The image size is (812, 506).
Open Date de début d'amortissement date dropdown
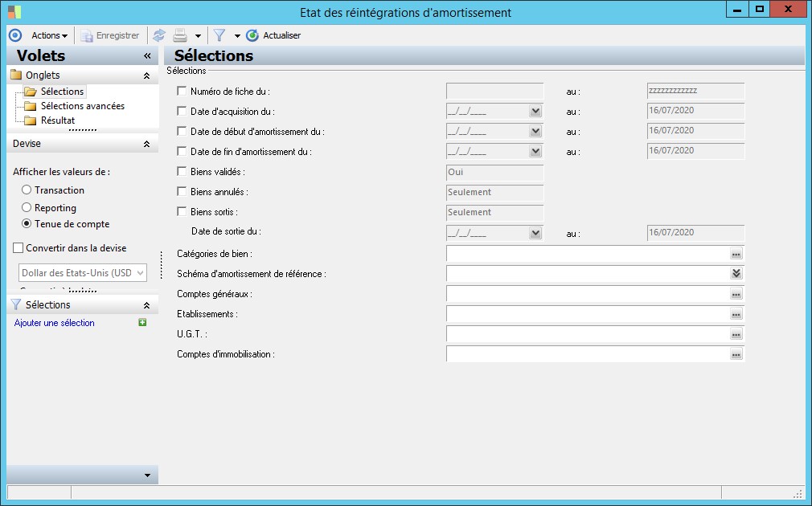point(535,132)
